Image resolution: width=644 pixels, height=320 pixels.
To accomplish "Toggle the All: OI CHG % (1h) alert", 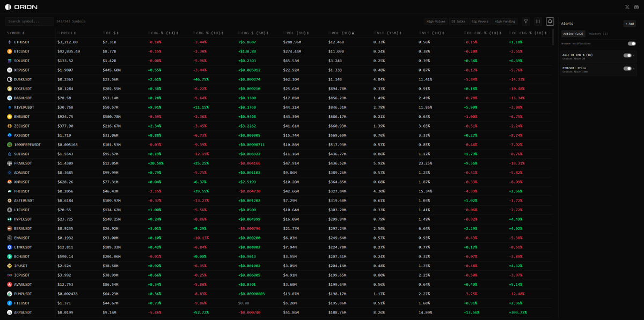I will pos(627,55).
